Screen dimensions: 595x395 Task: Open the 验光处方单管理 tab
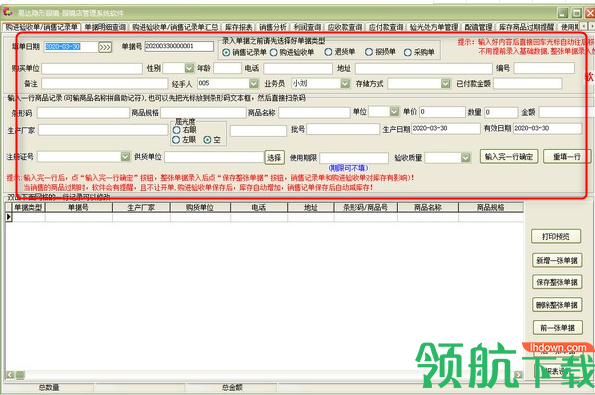click(434, 27)
